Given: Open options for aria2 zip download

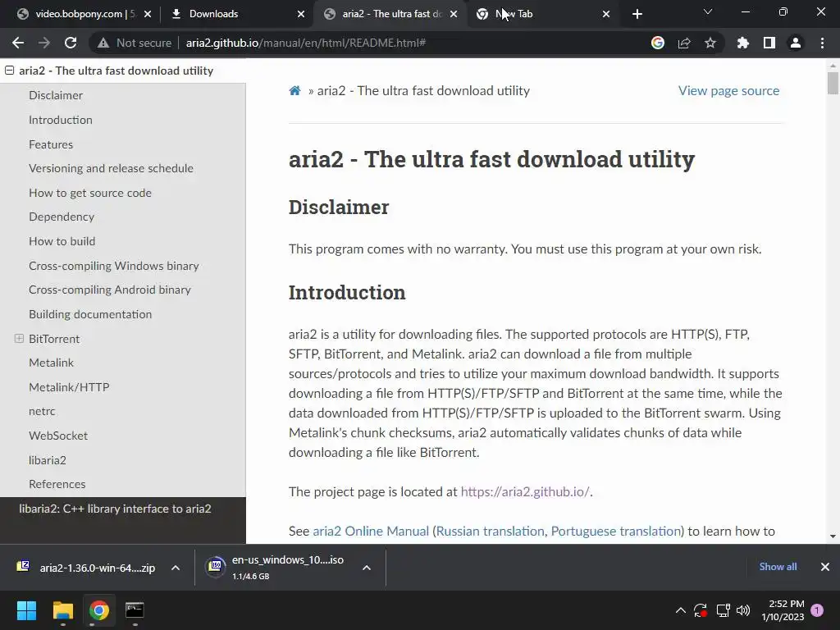Looking at the screenshot, I should point(176,568).
